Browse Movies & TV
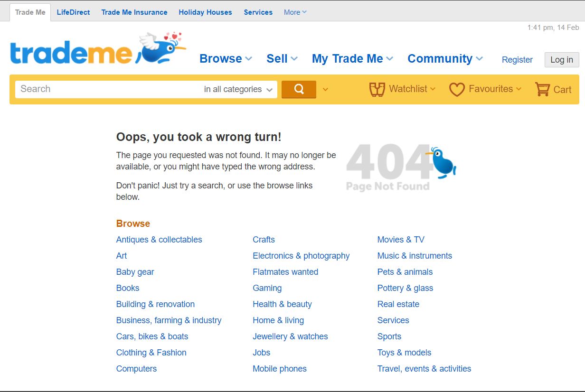The image size is (585, 392). coord(401,240)
